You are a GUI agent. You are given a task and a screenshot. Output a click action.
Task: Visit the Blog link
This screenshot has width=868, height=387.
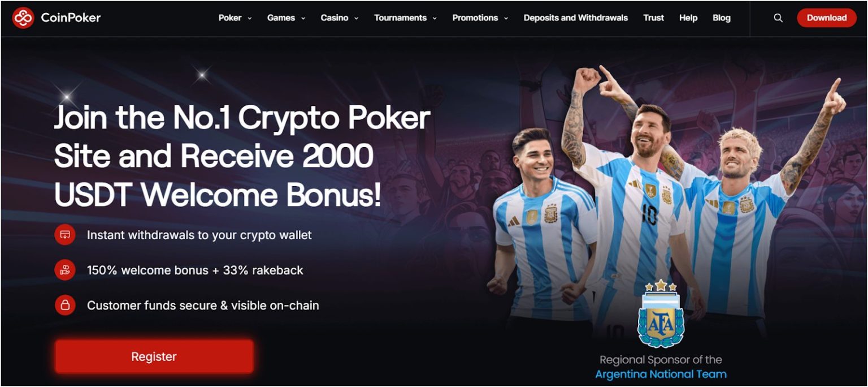click(x=721, y=18)
